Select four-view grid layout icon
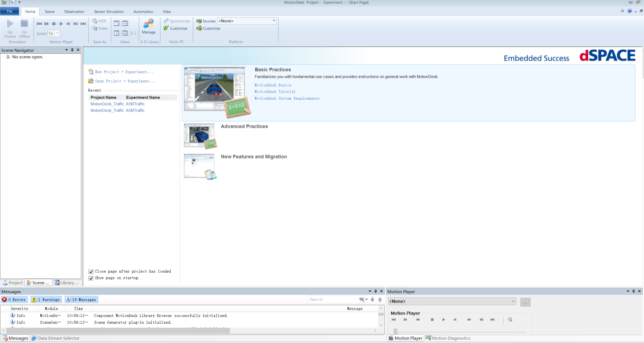The image size is (644, 343). click(125, 33)
